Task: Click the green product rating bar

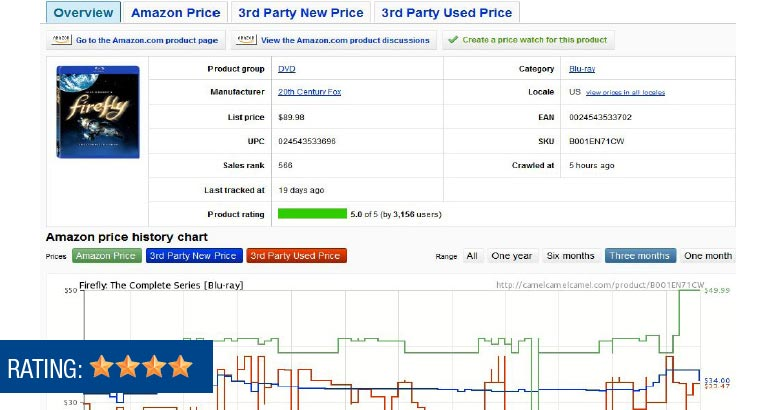Action: [312, 214]
